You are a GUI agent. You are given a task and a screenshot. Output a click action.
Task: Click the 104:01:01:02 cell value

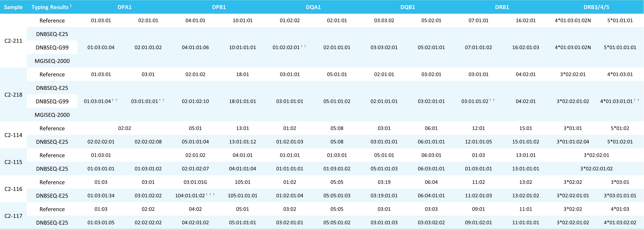pyautogui.click(x=190, y=196)
